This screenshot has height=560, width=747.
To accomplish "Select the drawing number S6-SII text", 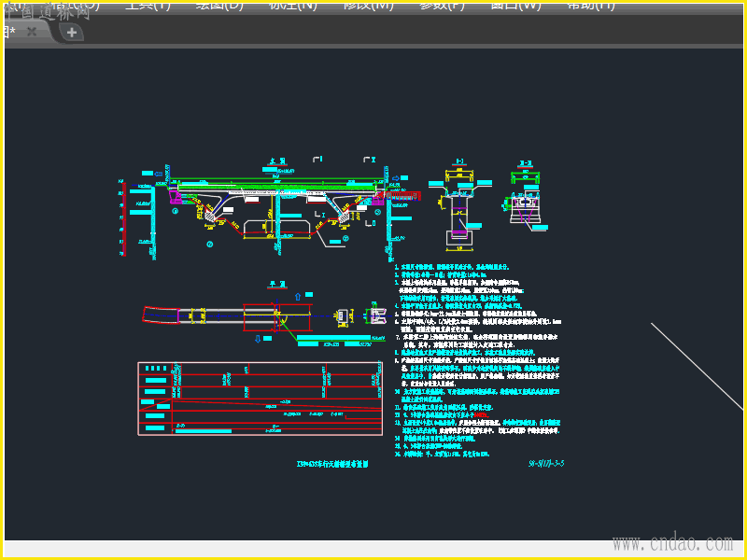I will [x=546, y=462].
